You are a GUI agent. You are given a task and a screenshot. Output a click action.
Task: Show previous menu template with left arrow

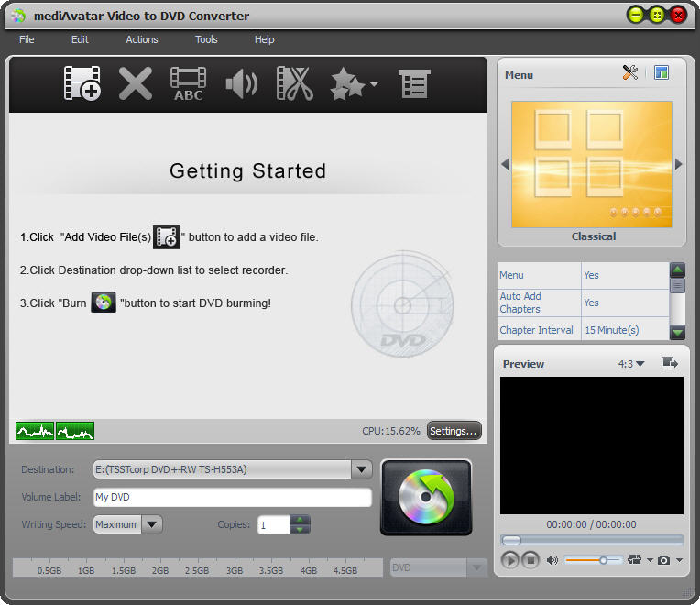coord(505,164)
